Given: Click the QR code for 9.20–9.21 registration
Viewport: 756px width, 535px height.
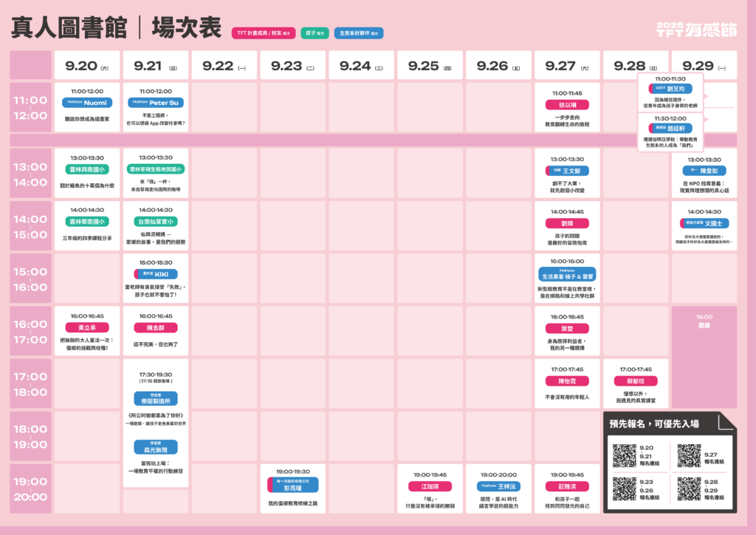Looking at the screenshot, I should click(624, 455).
